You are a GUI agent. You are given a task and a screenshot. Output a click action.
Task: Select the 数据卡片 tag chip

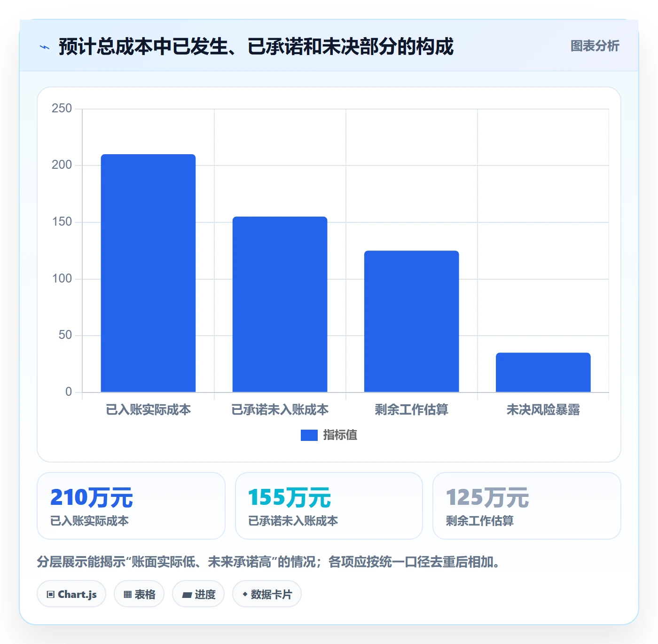click(x=267, y=594)
